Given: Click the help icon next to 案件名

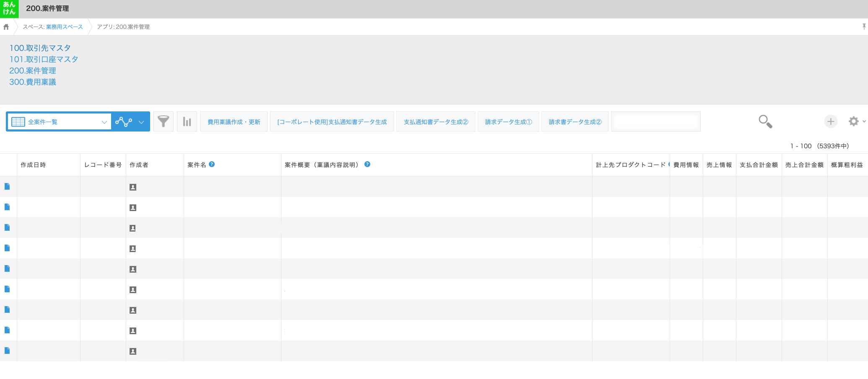Looking at the screenshot, I should (212, 164).
